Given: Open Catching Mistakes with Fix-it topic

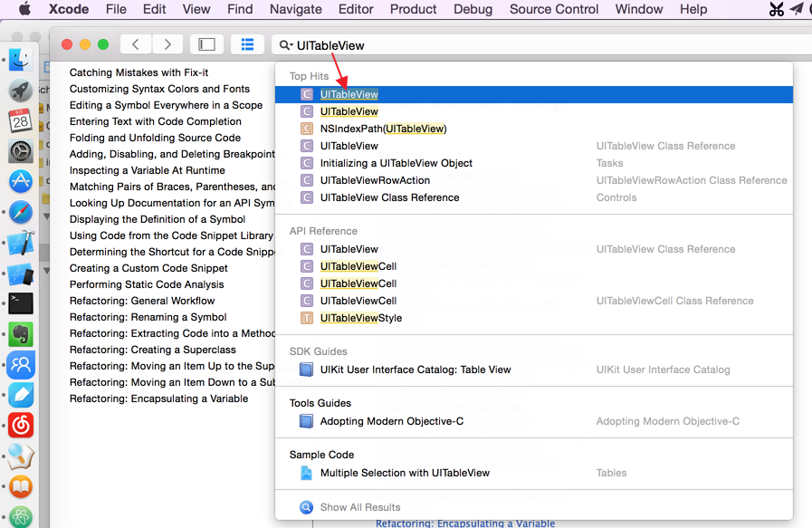Looking at the screenshot, I should point(139,72).
